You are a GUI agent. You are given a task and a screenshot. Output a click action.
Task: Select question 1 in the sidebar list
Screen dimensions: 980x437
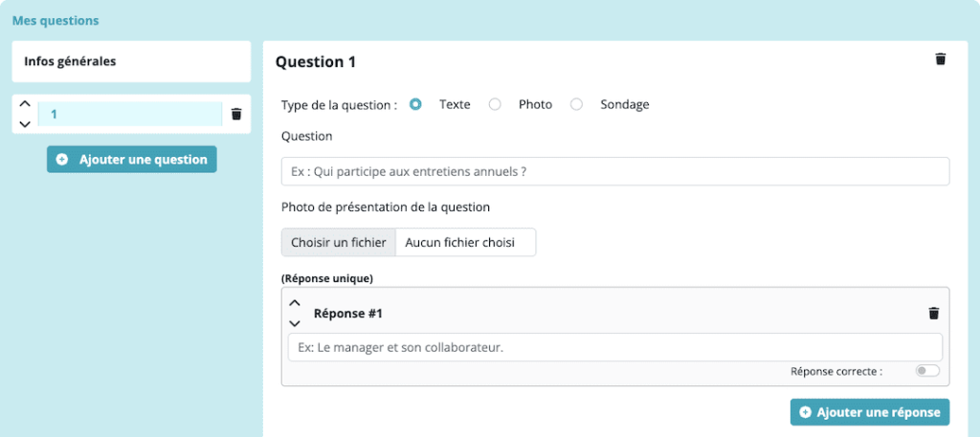[130, 114]
